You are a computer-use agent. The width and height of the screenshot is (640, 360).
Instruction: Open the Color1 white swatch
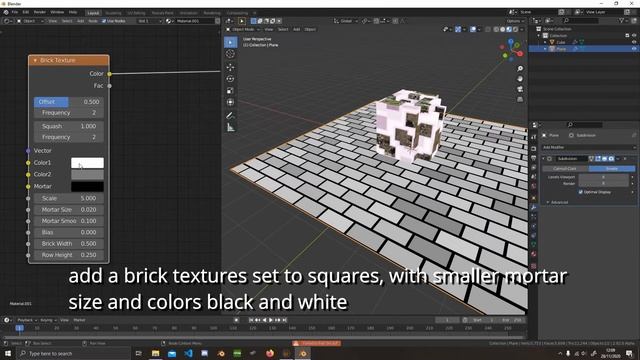pyautogui.click(x=87, y=162)
